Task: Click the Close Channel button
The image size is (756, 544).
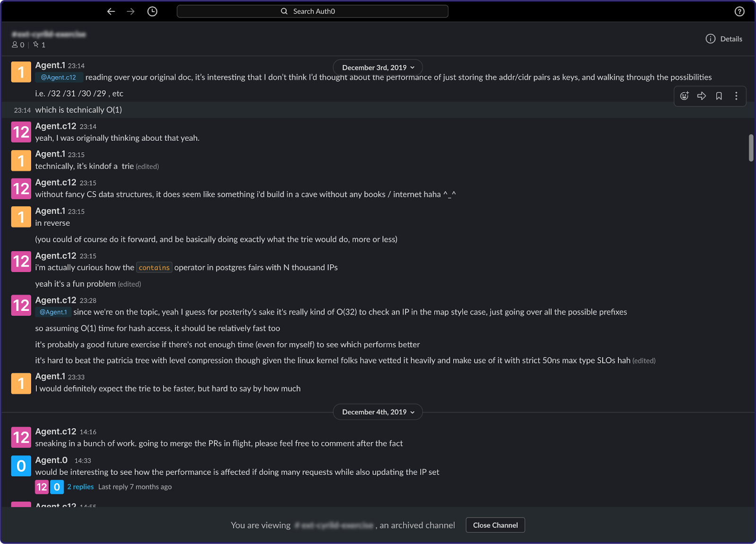Action: [x=495, y=525]
